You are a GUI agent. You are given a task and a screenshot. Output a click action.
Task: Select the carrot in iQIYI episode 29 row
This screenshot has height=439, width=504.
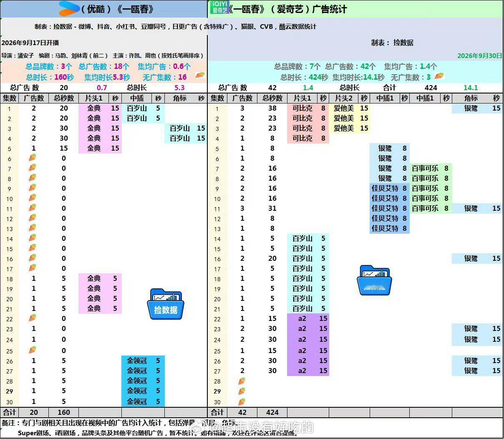coord(242,391)
